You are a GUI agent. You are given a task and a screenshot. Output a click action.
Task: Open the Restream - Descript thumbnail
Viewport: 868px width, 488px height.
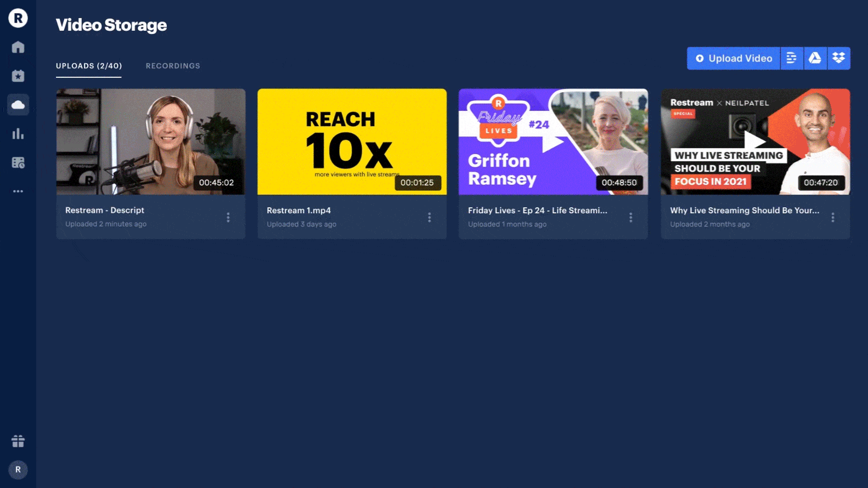click(151, 141)
